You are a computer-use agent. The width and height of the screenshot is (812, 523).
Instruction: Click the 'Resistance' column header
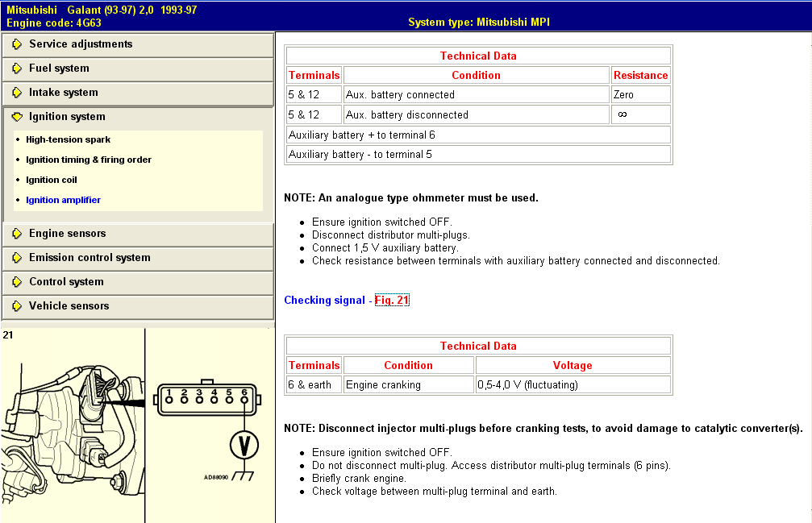pos(640,75)
